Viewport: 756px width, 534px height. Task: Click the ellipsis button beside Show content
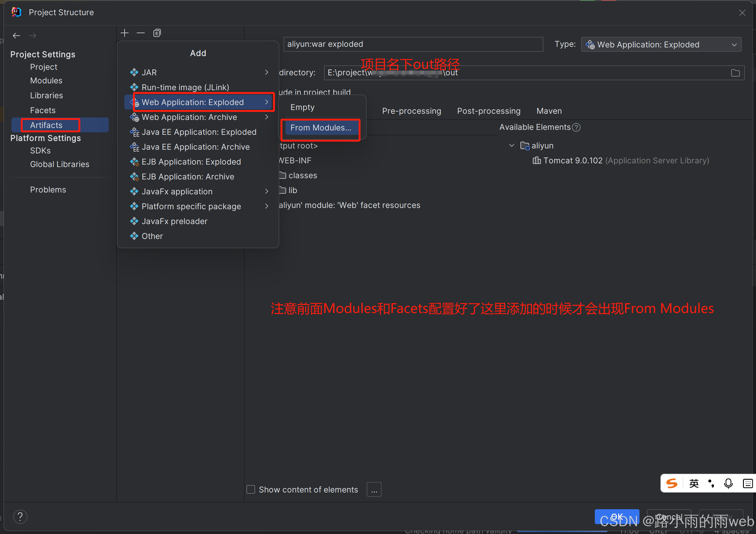[374, 490]
